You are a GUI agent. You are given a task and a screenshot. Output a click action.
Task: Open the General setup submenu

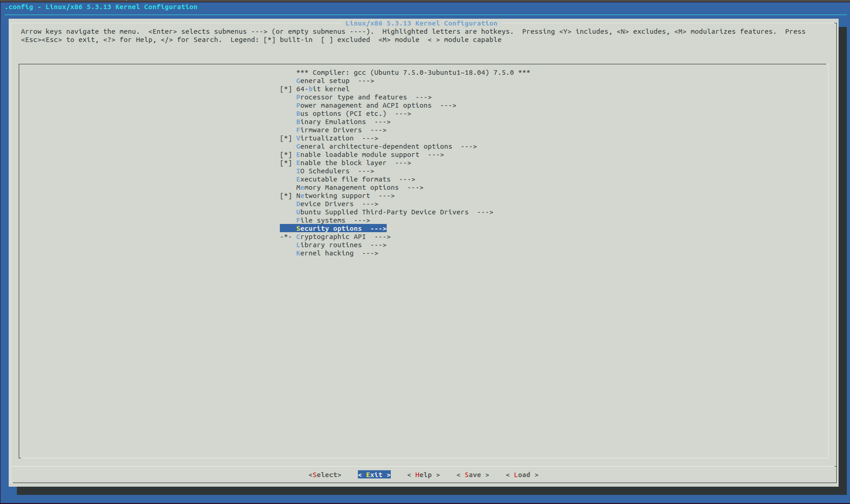323,81
